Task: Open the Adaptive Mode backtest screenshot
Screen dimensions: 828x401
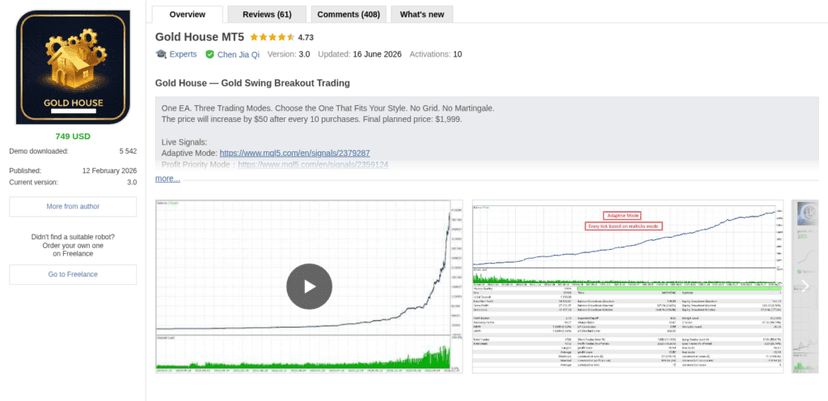Action: point(628,286)
